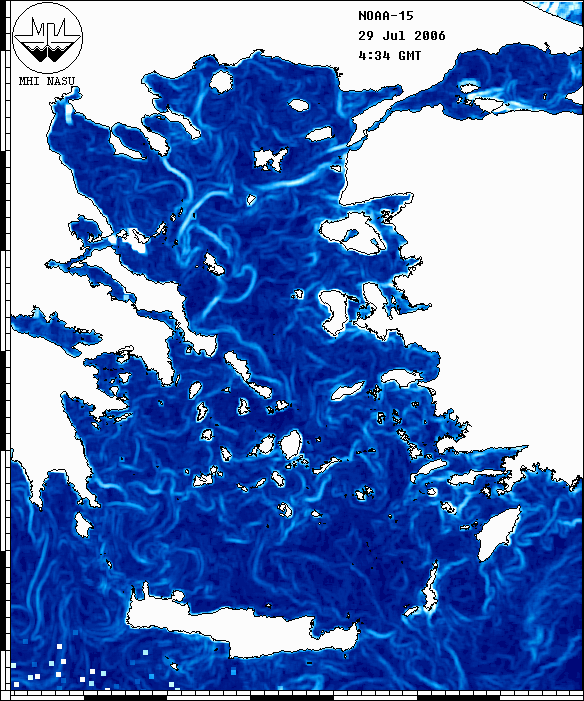This screenshot has height=701, width=584.
Task: Click the island of Thasos near the north coast
Action: (x=221, y=81)
